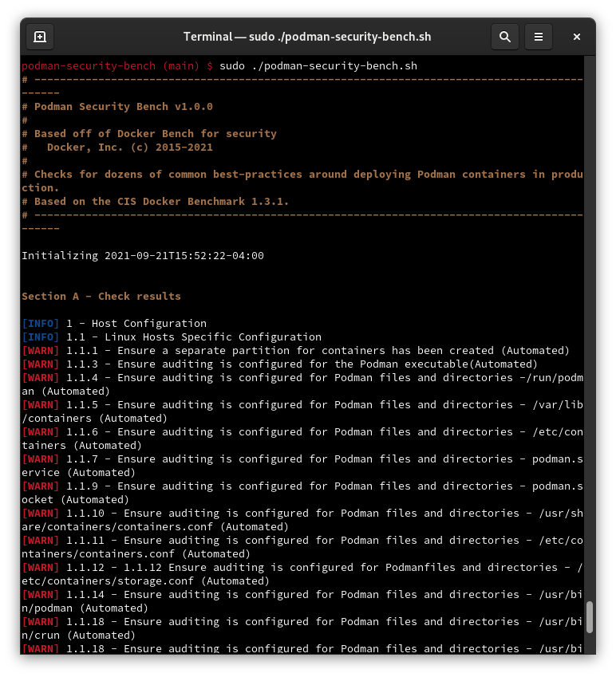Click the window title text
Screen dimensions: 616x677
(x=307, y=37)
